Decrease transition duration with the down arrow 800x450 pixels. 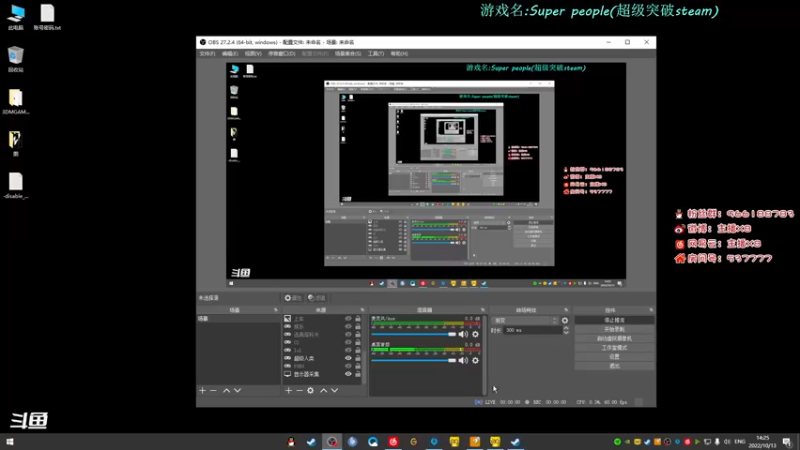tap(566, 333)
